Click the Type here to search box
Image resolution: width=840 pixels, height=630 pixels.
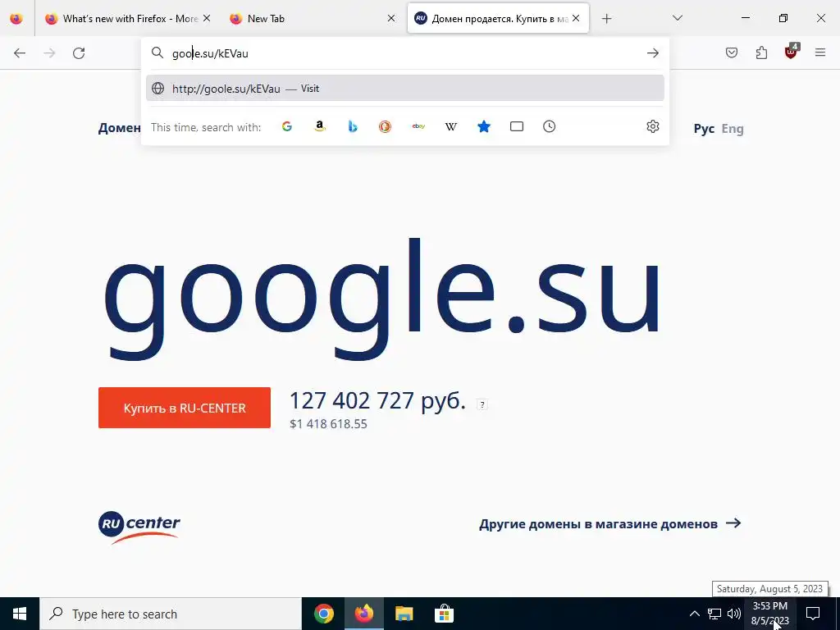pyautogui.click(x=171, y=614)
